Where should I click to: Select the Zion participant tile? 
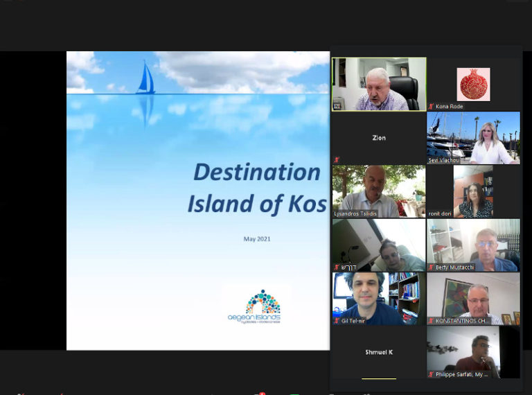pos(379,138)
